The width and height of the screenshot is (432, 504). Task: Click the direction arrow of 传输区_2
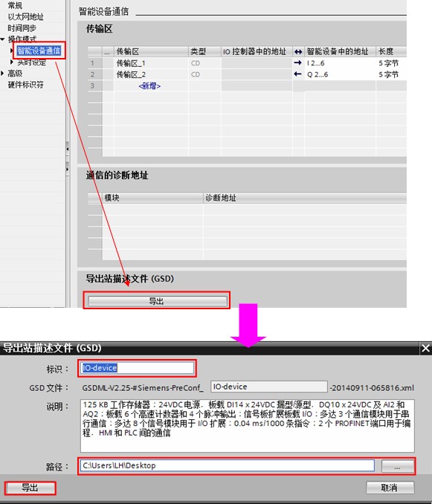tap(298, 74)
